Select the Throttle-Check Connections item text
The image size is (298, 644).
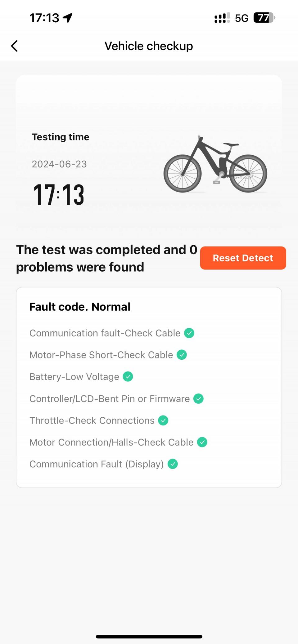coord(92,420)
